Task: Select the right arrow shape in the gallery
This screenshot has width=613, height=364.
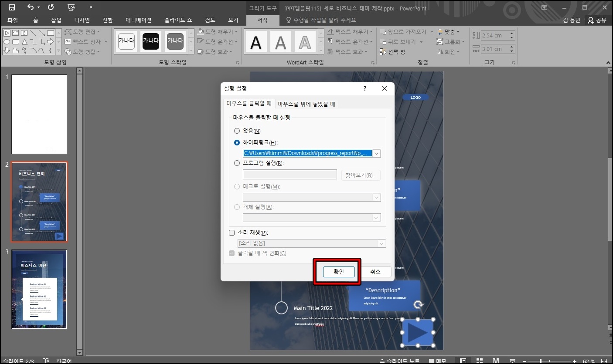Action: pyautogui.click(x=51, y=42)
